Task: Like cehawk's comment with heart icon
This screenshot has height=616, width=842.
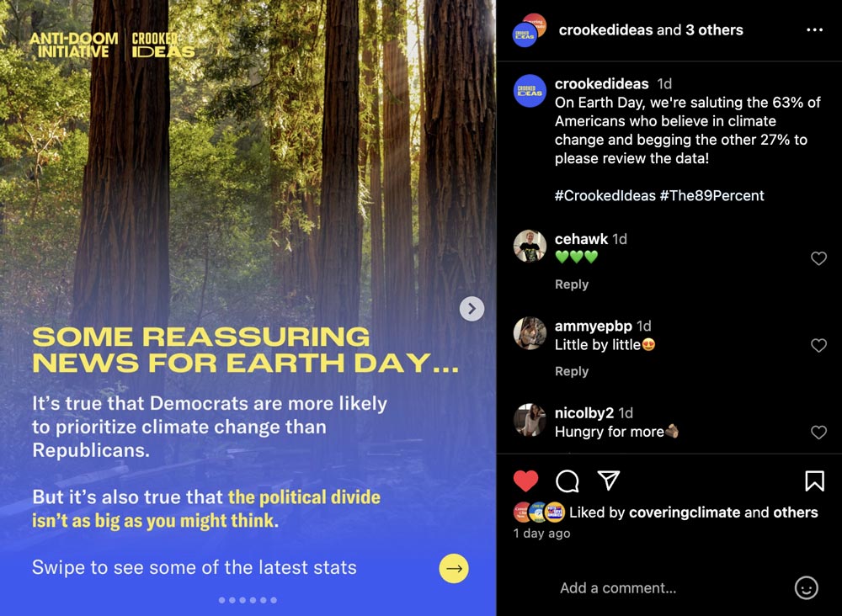Action: pyautogui.click(x=818, y=258)
